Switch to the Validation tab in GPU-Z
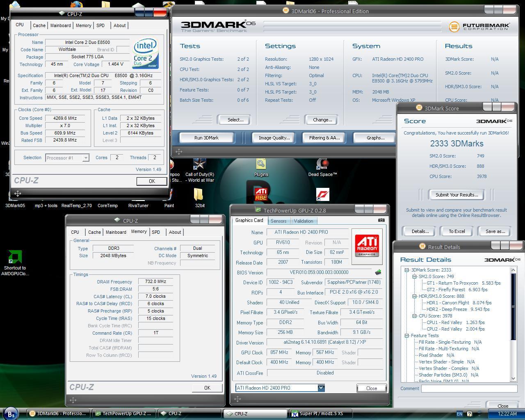The image size is (525, 420). coord(304,221)
